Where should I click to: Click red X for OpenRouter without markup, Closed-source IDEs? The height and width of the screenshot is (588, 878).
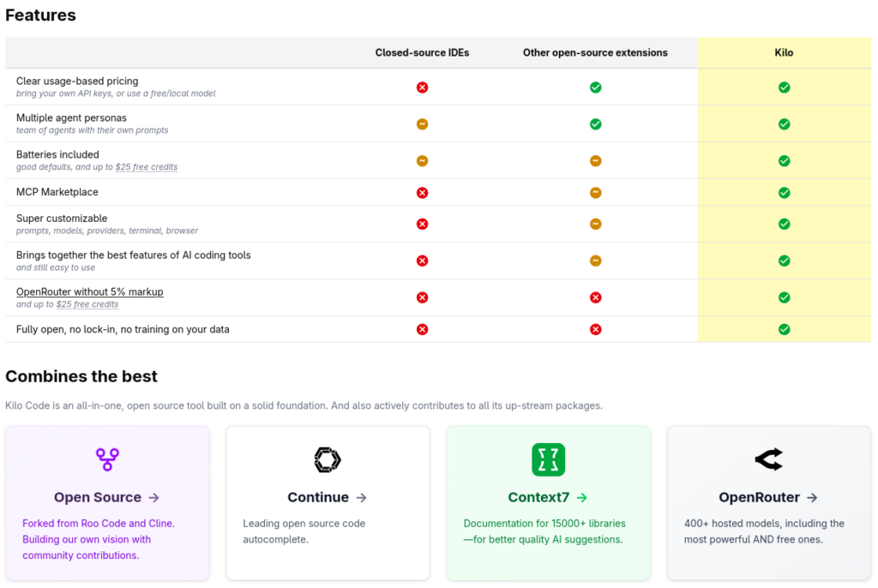[x=422, y=297]
